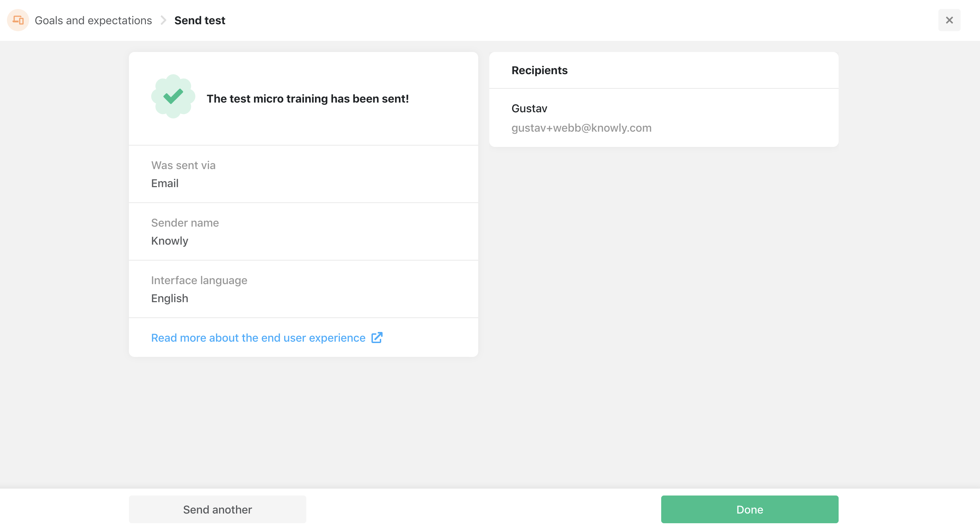980x526 pixels.
Task: Click the Sender name Knowly row
Action: tap(303, 231)
